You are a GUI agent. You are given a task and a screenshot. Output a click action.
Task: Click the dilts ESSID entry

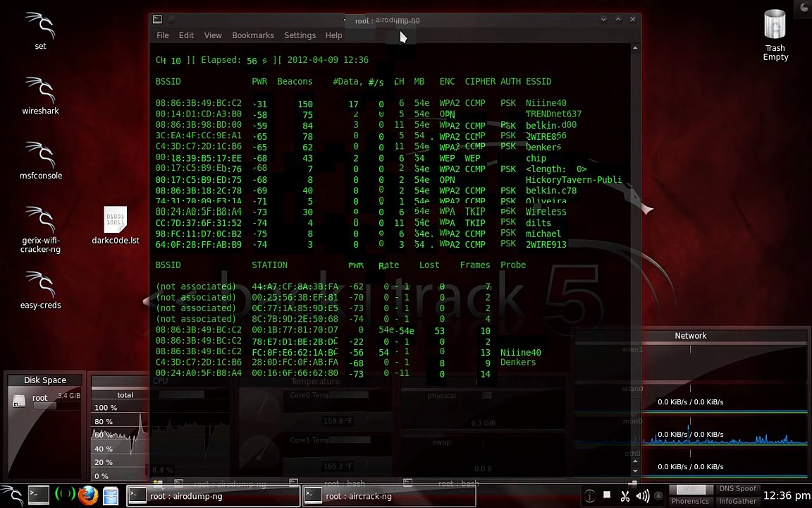[x=539, y=223]
